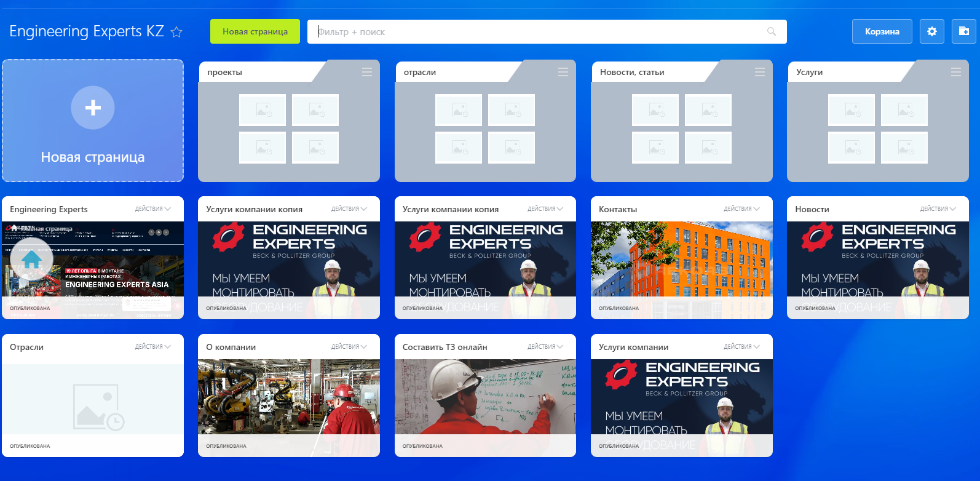Open the Составить ТЗ онлайн page thumbnail

click(x=485, y=400)
